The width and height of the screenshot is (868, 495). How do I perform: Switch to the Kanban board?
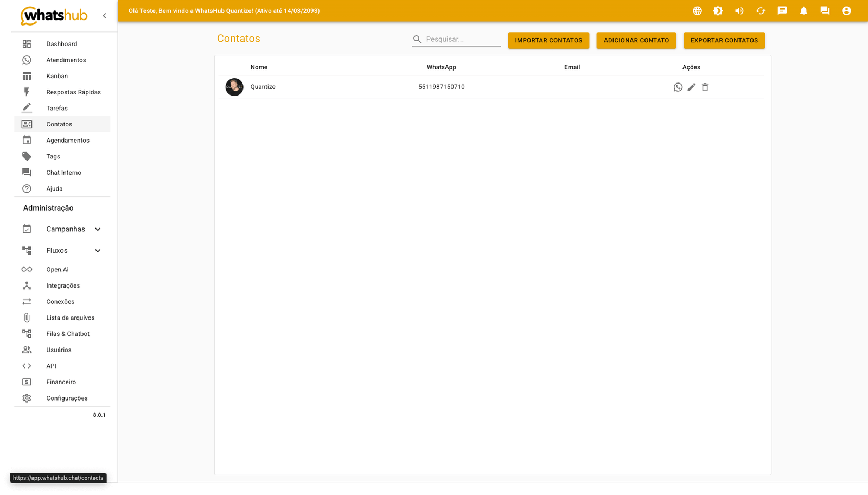56,75
